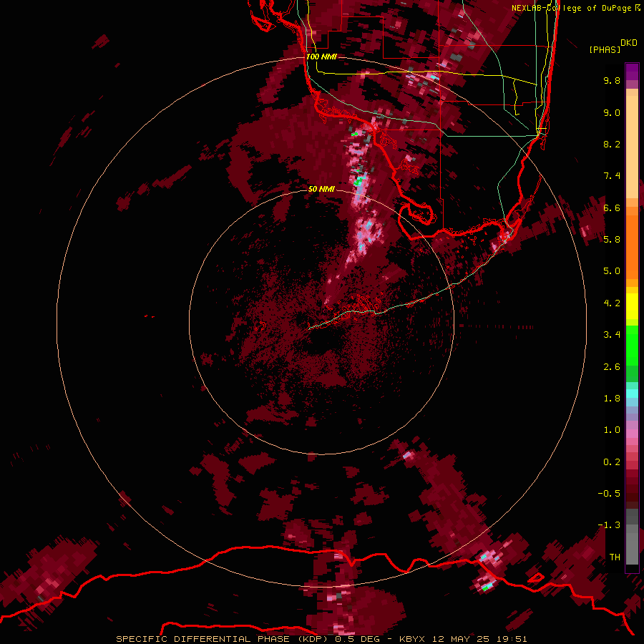Click the purple top segment of the color bar
This screenshot has width=644, height=644.
(632, 72)
